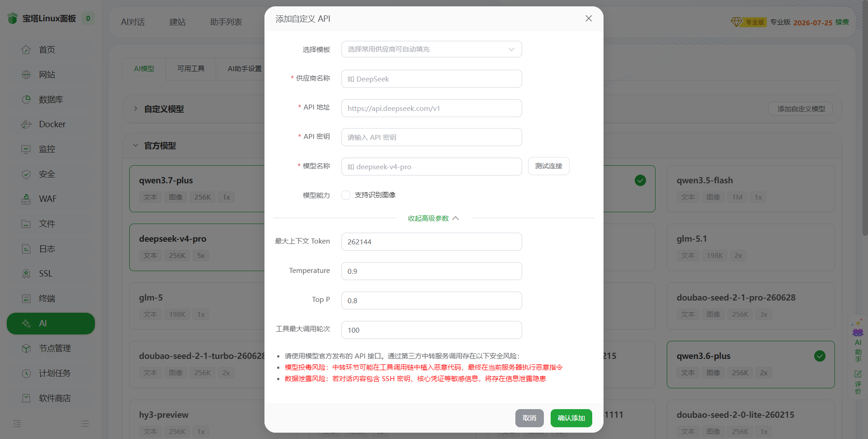Click the AI sparkle icon in sidebar
Image resolution: width=868 pixels, height=439 pixels.
(x=26, y=324)
